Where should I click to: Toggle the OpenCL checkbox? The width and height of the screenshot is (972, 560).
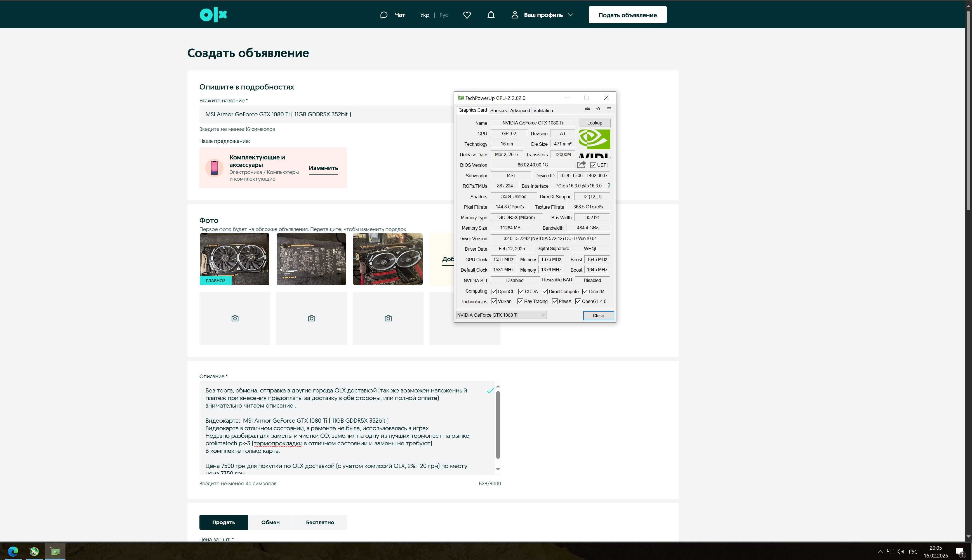click(494, 291)
